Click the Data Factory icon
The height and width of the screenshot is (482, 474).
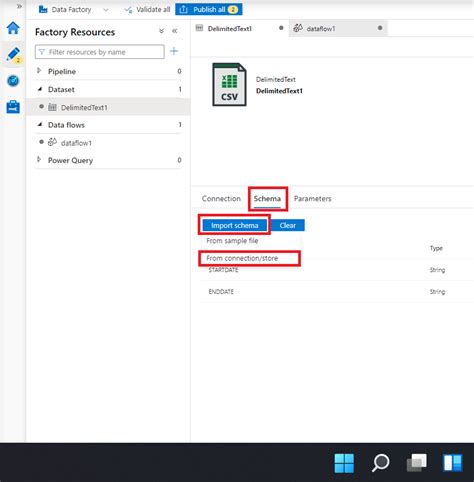pyautogui.click(x=43, y=9)
